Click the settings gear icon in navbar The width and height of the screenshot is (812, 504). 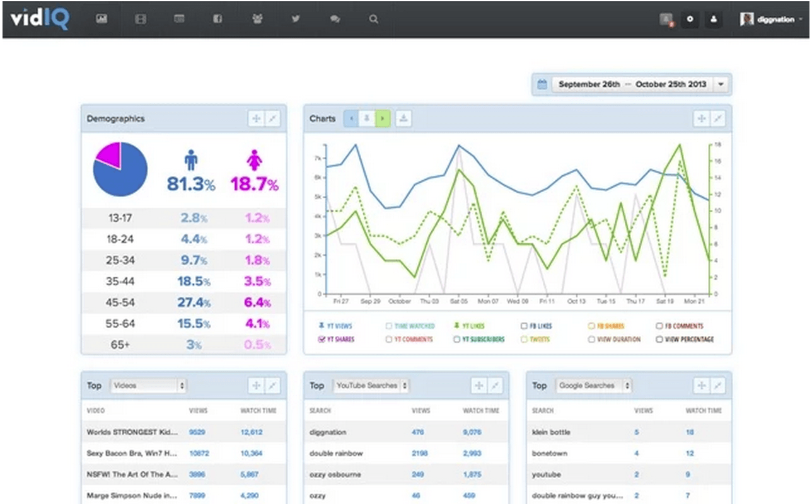[x=690, y=20]
